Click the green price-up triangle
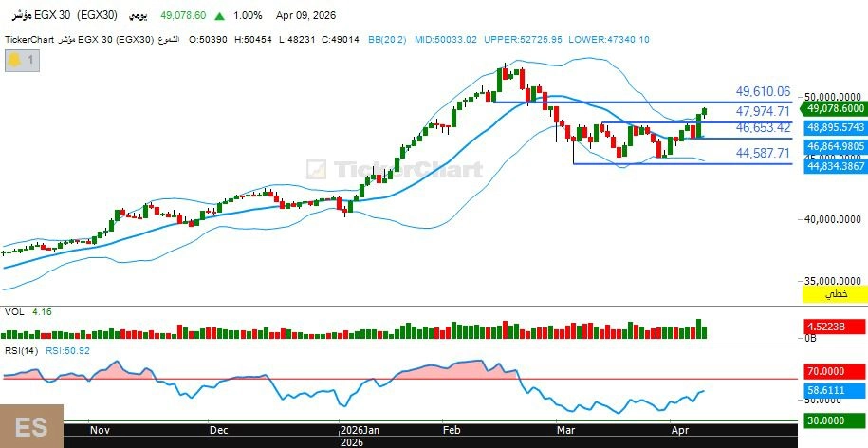This screenshot has width=868, height=448. 220,16
